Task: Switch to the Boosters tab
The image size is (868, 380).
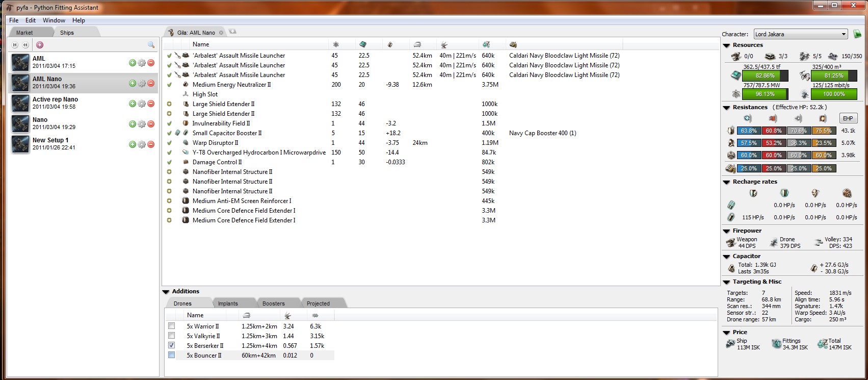Action: click(274, 303)
